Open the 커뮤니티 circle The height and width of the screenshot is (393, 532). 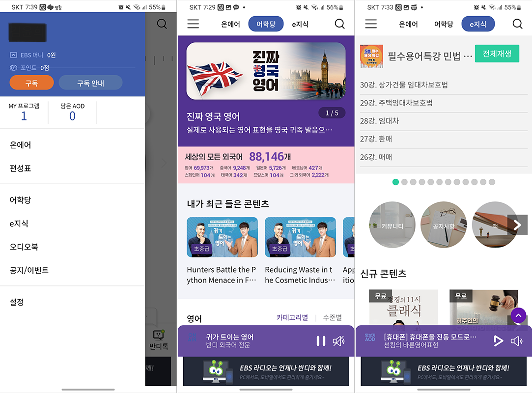pyautogui.click(x=392, y=225)
